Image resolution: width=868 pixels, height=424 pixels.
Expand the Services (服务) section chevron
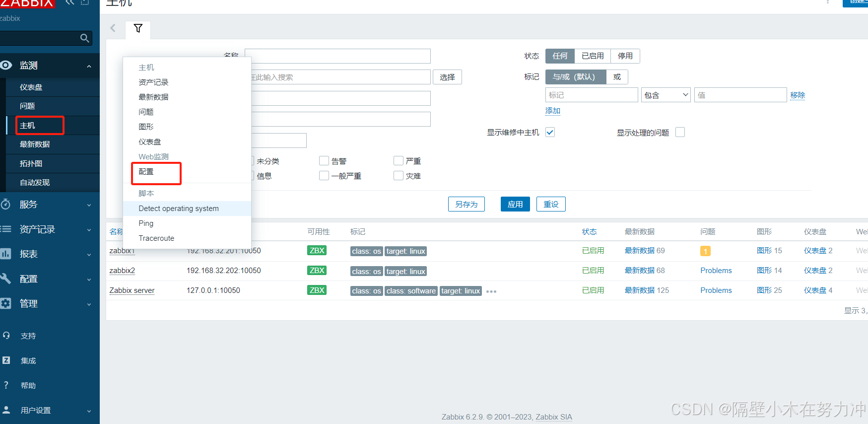click(x=89, y=205)
